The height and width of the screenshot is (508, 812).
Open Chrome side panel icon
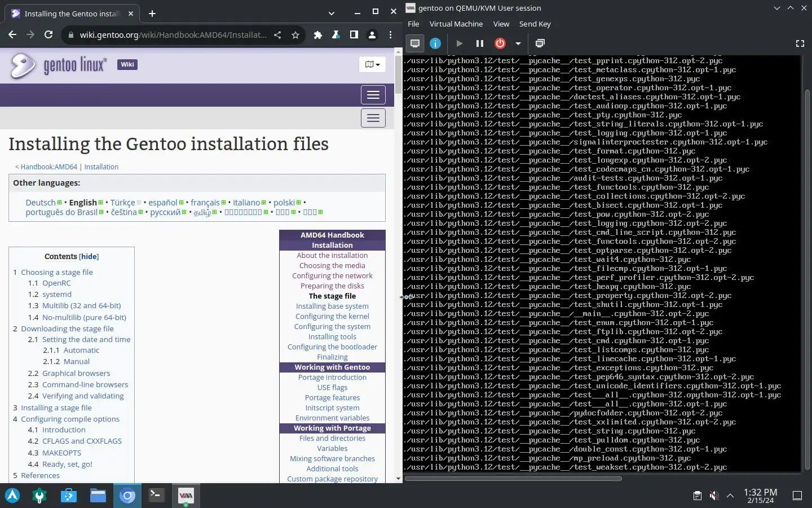point(354,35)
